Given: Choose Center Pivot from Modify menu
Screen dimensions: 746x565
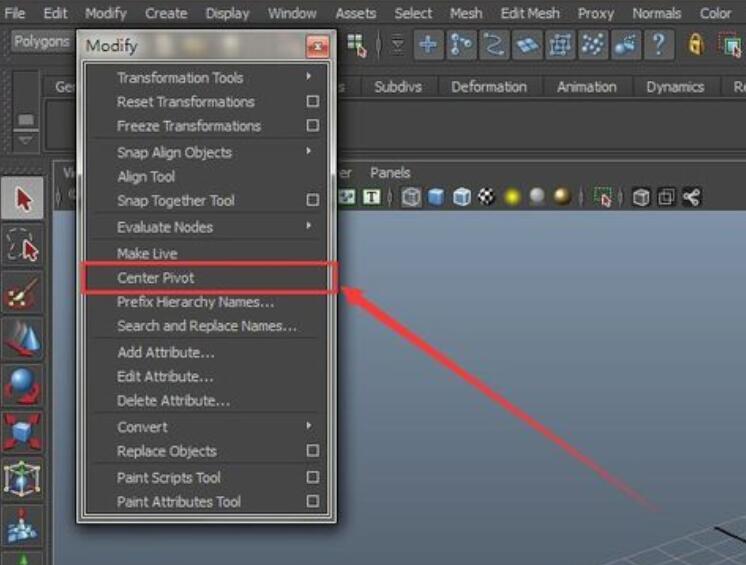Looking at the screenshot, I should click(155, 278).
